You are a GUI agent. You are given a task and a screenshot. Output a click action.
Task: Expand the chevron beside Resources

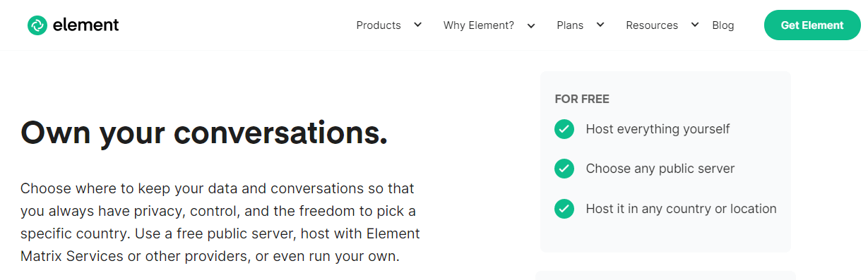click(695, 25)
